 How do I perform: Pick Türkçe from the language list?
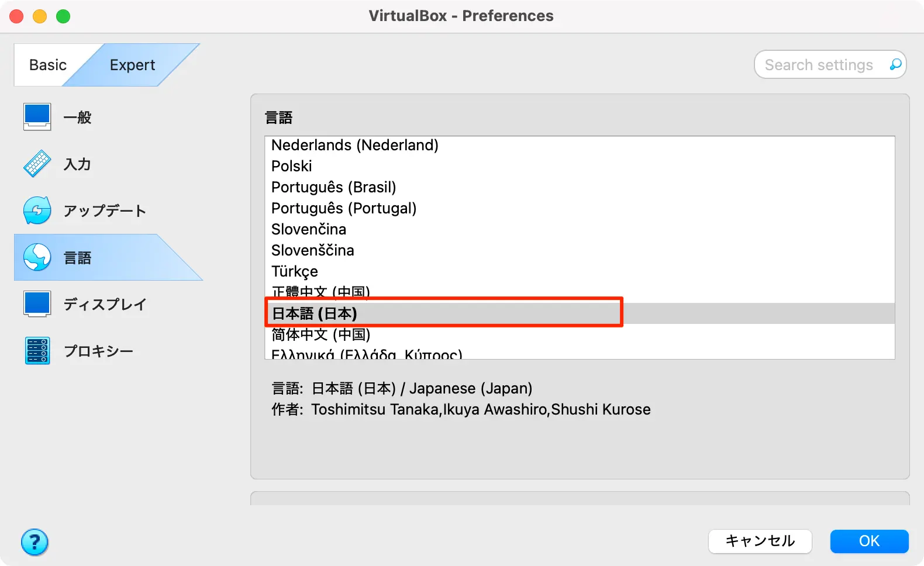click(x=294, y=271)
